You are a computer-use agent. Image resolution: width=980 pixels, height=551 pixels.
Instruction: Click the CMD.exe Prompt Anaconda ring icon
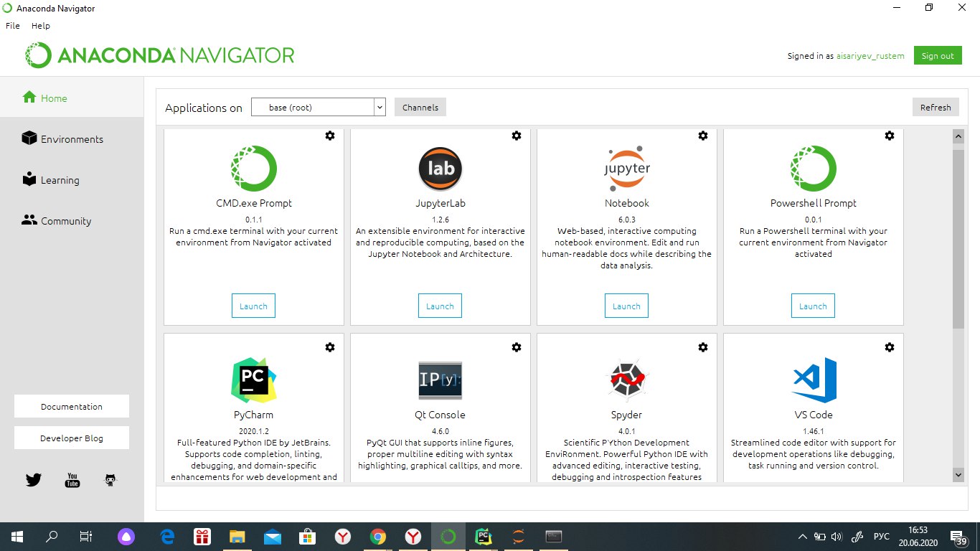point(254,168)
